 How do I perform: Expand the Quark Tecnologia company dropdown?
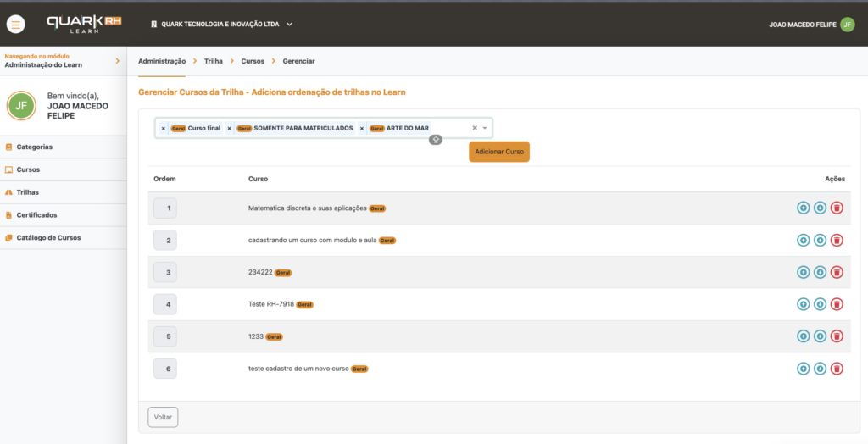tap(290, 25)
